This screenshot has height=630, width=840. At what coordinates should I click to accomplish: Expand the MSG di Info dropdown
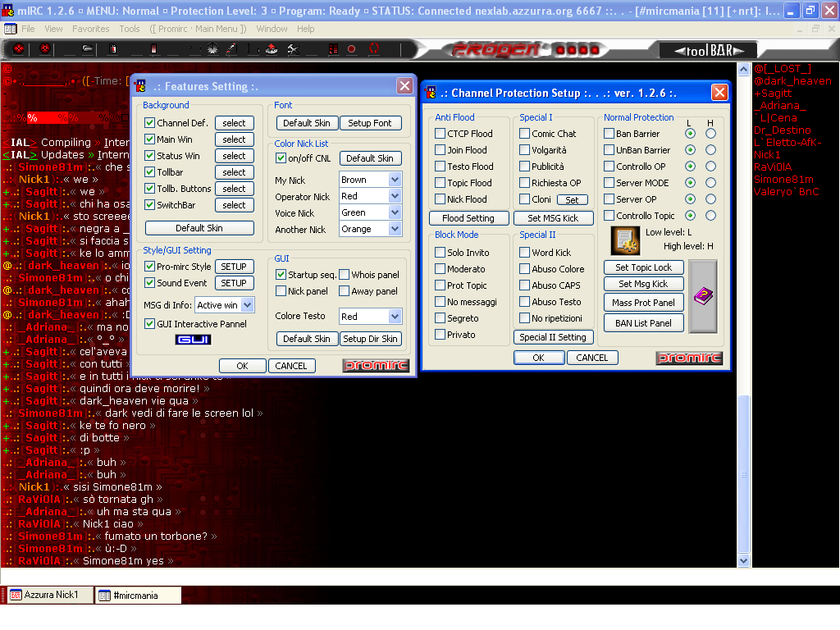click(247, 305)
